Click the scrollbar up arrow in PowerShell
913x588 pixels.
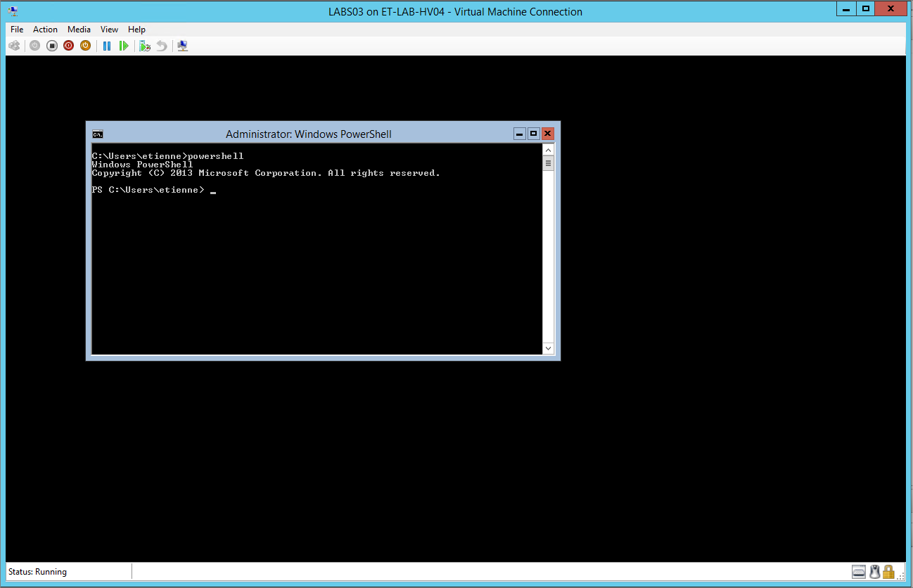tap(548, 149)
